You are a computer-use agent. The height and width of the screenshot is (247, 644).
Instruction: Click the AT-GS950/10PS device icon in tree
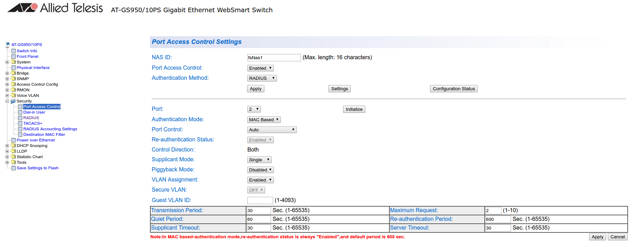(8, 45)
